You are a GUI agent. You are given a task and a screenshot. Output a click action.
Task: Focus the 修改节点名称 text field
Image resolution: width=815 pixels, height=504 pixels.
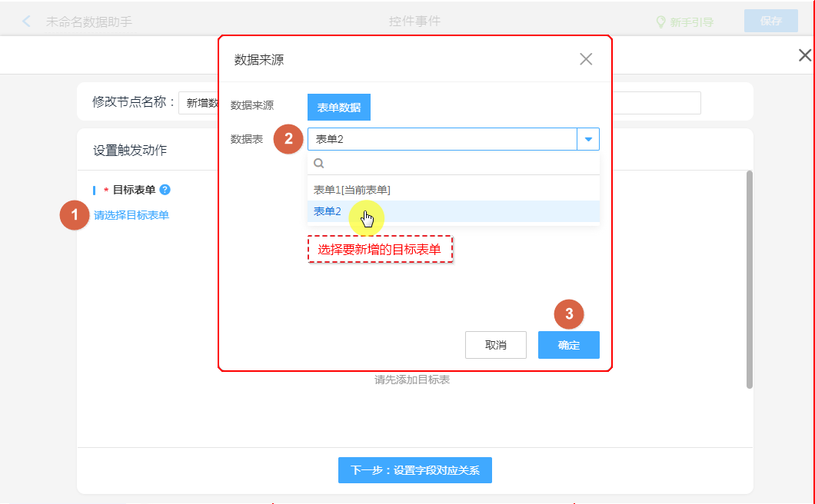[x=200, y=103]
